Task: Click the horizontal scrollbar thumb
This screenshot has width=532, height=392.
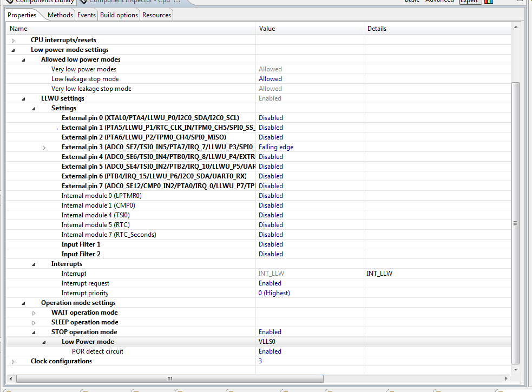Action: coord(169,378)
